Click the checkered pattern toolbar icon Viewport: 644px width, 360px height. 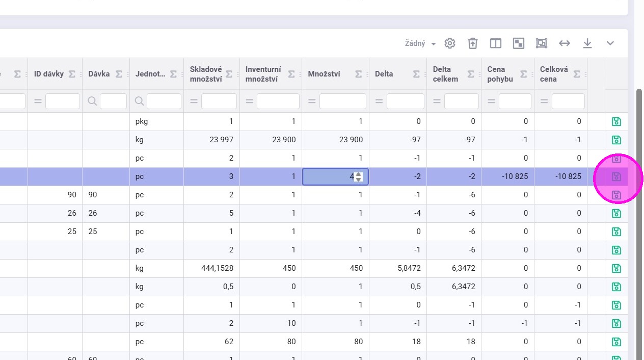click(x=518, y=43)
